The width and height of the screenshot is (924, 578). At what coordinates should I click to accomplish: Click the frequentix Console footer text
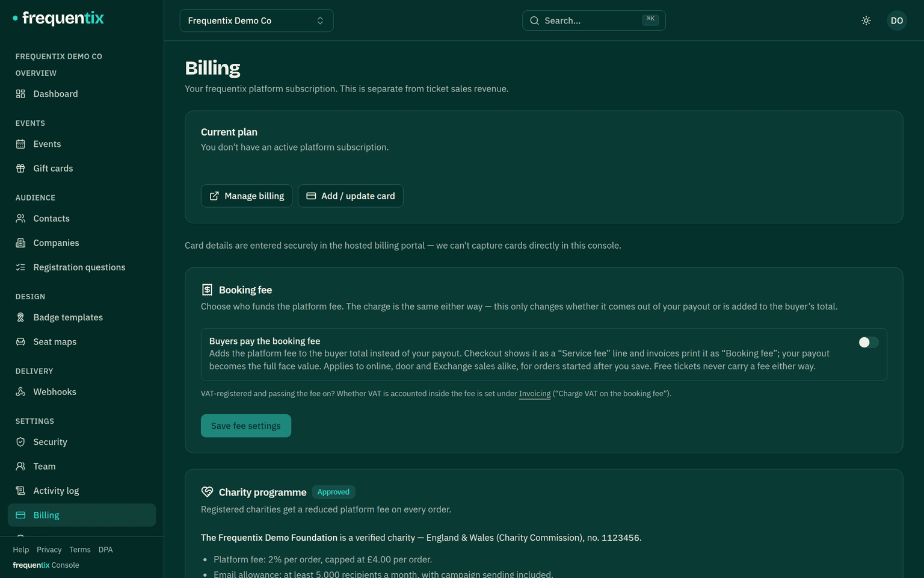coord(46,565)
